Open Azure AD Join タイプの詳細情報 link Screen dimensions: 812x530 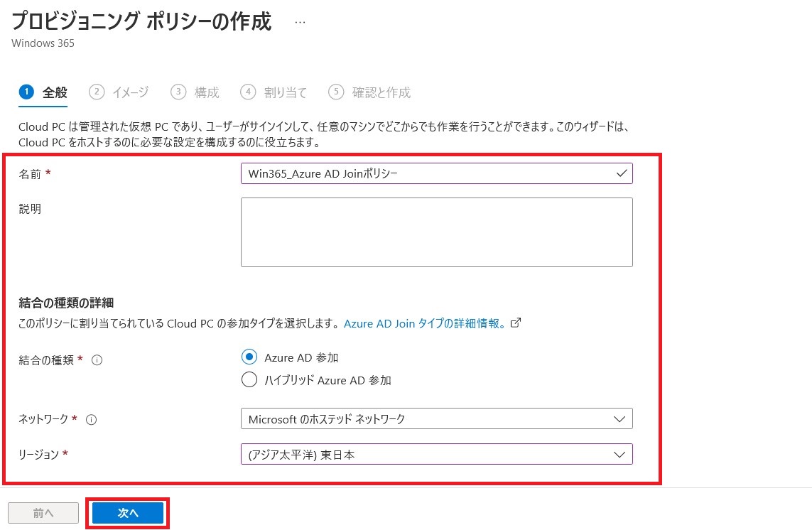(x=425, y=323)
